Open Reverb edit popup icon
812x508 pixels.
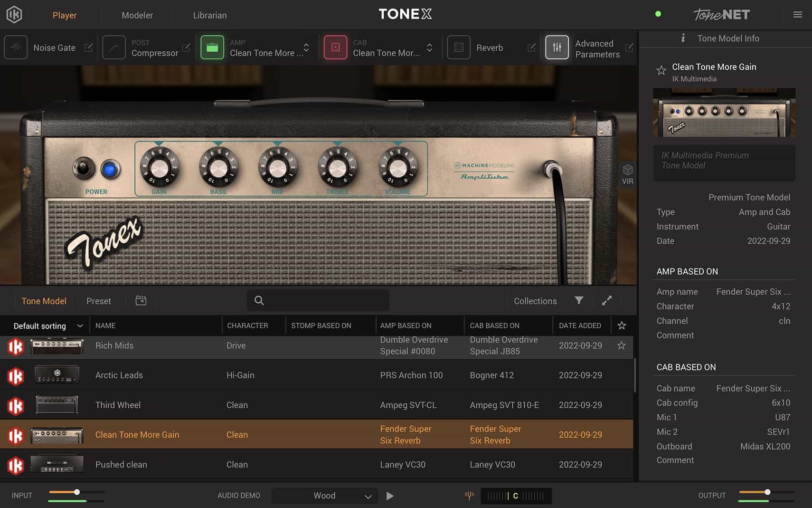[531, 48]
